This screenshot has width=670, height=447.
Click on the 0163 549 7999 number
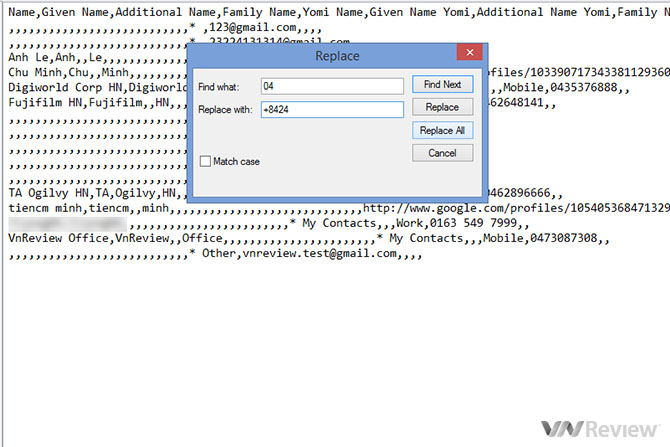471,224
